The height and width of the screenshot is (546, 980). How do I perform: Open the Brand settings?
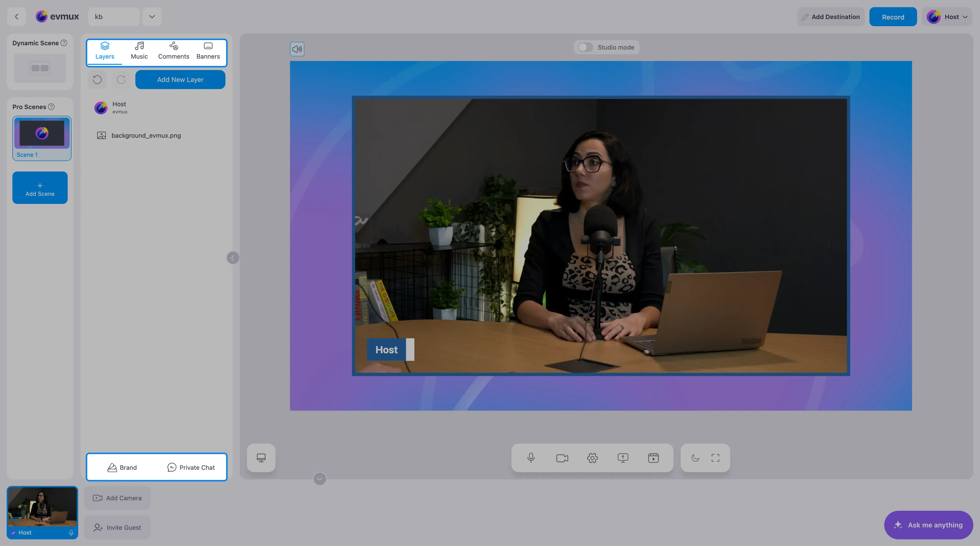pyautogui.click(x=122, y=467)
